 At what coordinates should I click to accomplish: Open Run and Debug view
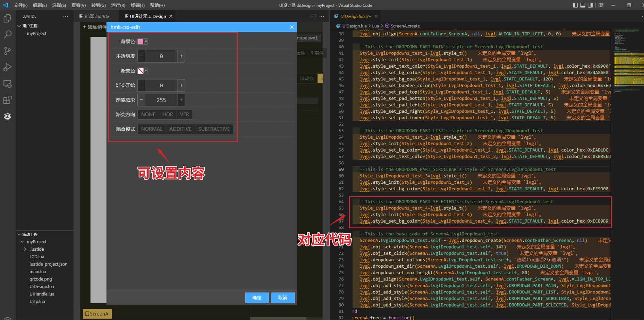tap(7, 67)
